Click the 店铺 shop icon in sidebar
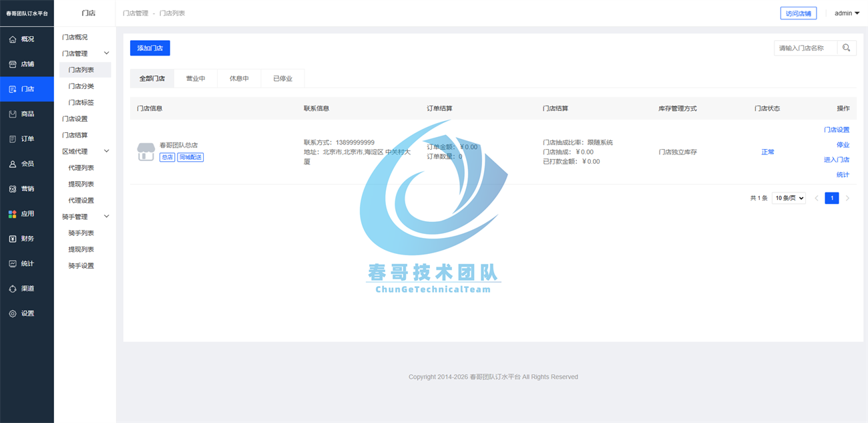This screenshot has width=868, height=423. [x=13, y=64]
